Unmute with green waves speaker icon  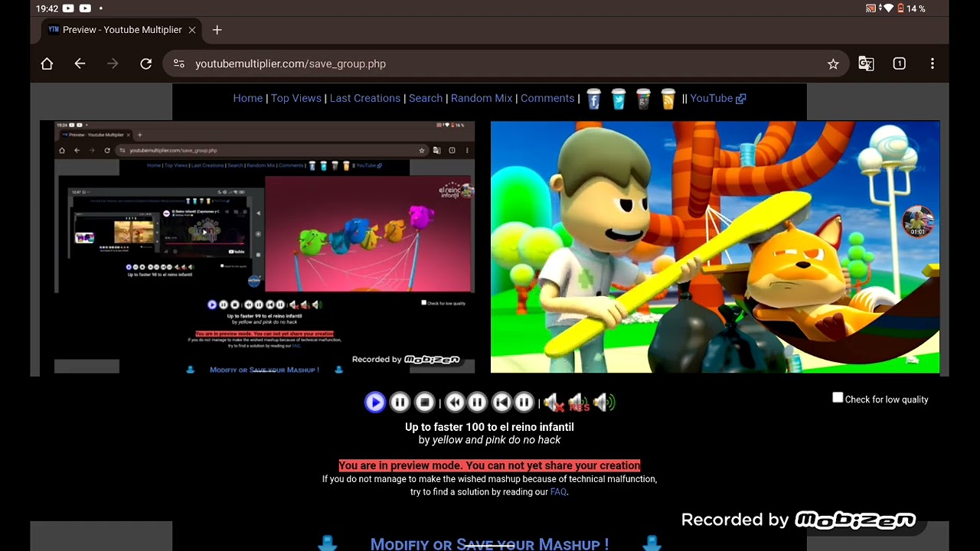pyautogui.click(x=604, y=402)
